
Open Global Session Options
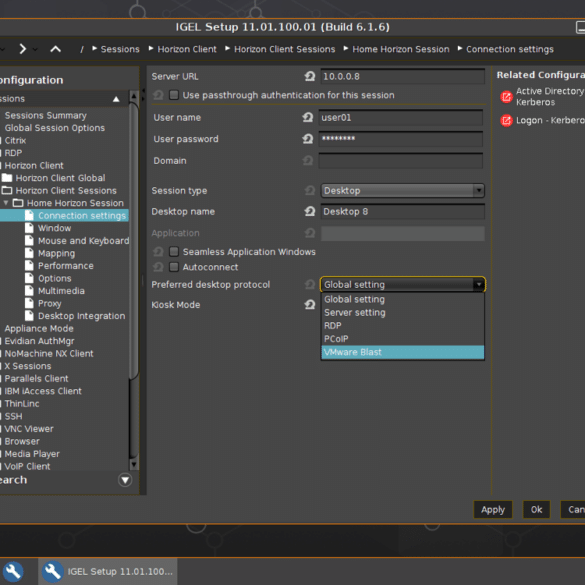pos(54,128)
